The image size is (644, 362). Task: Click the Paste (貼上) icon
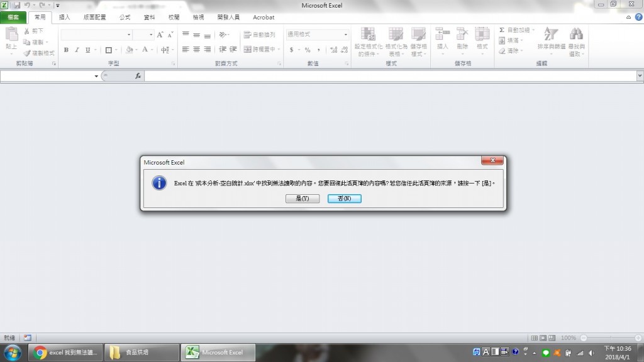pyautogui.click(x=11, y=35)
